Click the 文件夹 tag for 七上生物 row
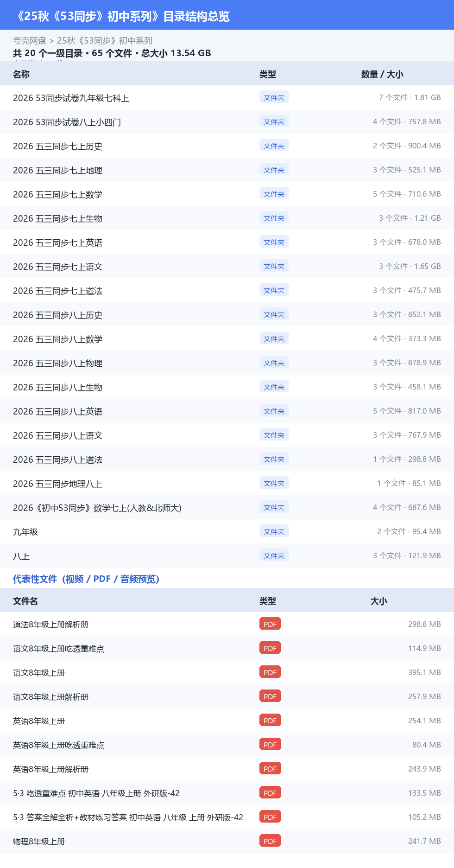The width and height of the screenshot is (454, 868). pos(274,218)
